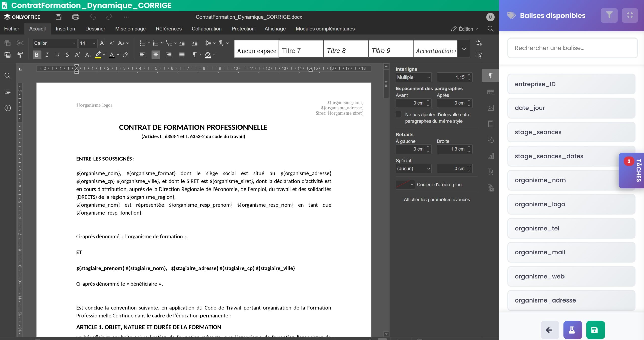The image size is (644, 340).
Task: Click 'Afficher les paramètres avancés' link
Action: (436, 200)
